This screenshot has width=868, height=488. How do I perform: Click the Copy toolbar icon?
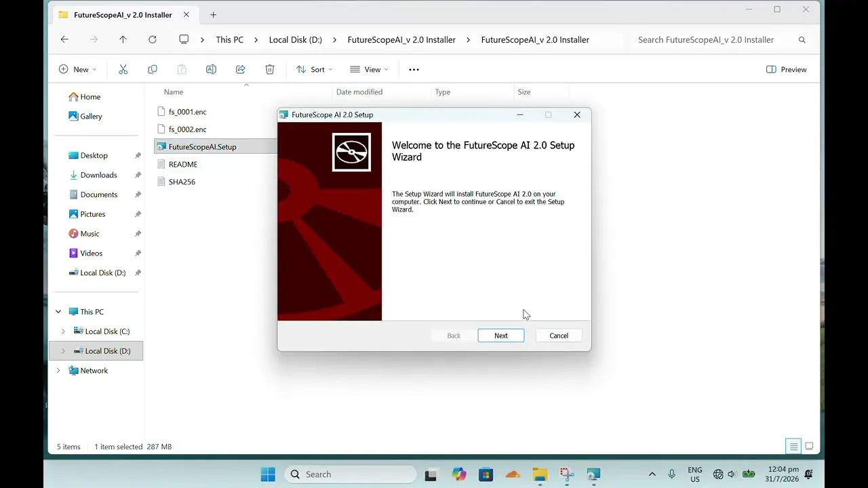[153, 69]
